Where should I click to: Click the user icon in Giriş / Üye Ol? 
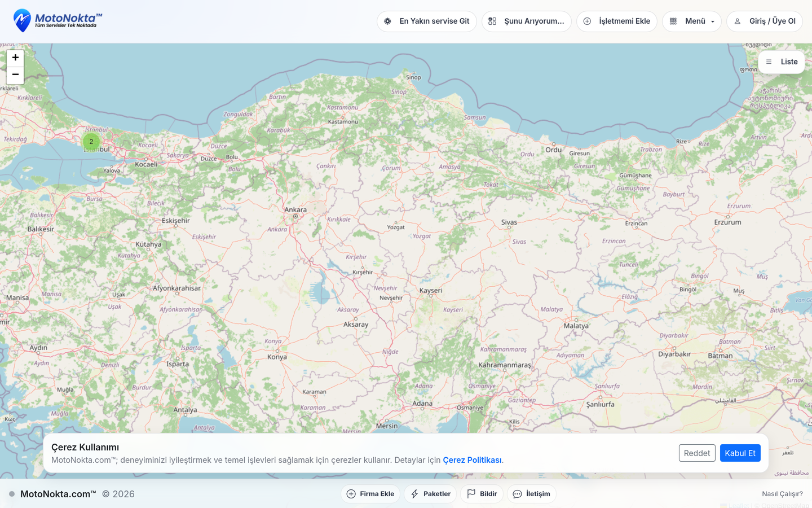point(738,21)
